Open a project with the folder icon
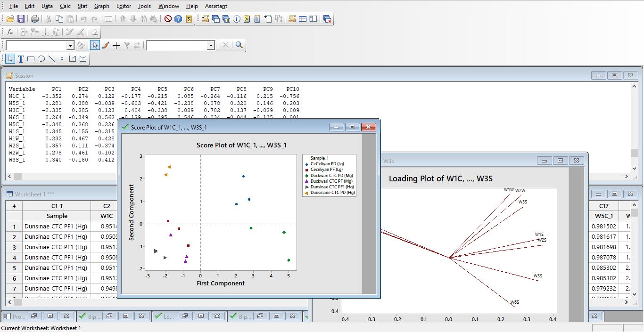The height and width of the screenshot is (332, 644). click(10, 19)
